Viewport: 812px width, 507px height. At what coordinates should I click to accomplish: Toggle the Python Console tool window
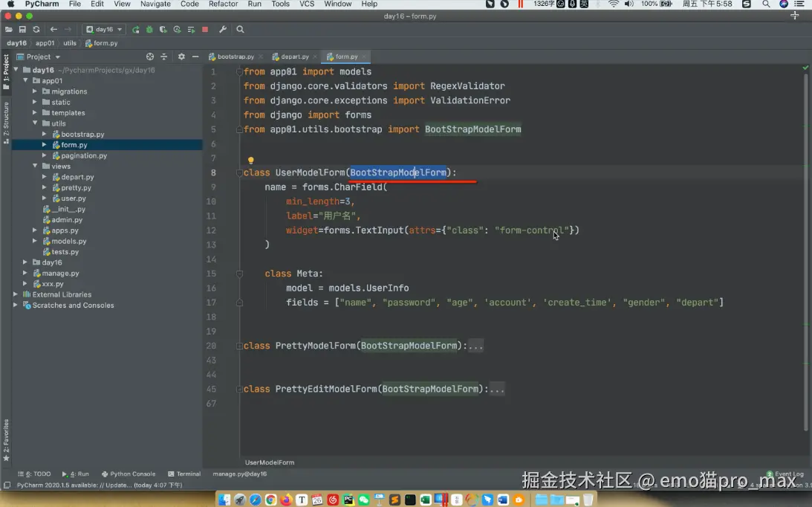coord(129,474)
